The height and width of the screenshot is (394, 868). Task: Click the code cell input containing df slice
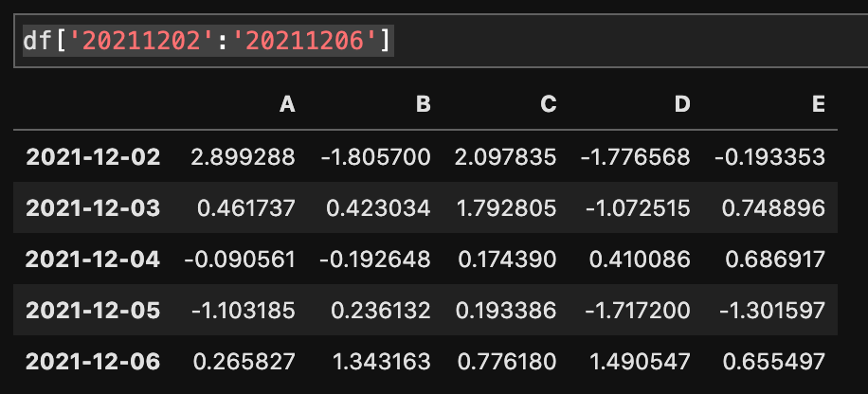tap(441, 41)
